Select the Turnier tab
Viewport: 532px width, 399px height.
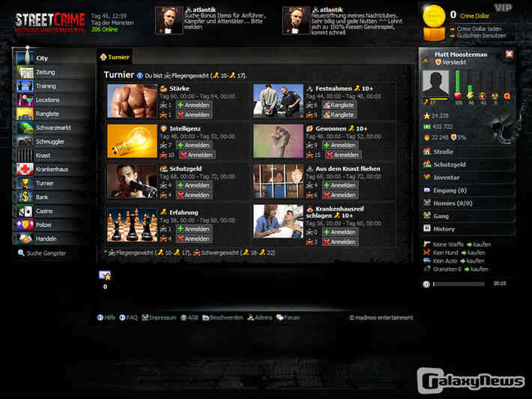[x=115, y=57]
